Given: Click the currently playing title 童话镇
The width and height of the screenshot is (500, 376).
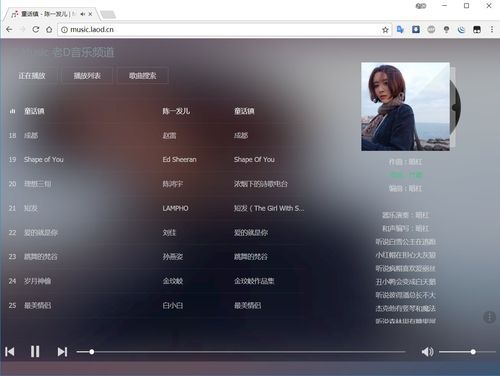Looking at the screenshot, I should coord(34,111).
